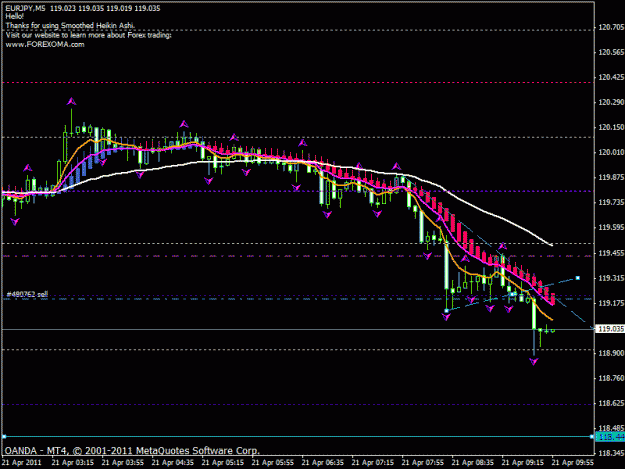Image resolution: width=625 pixels, height=469 pixels.
Task: Click the 120.425 price scale label
Action: pos(611,77)
